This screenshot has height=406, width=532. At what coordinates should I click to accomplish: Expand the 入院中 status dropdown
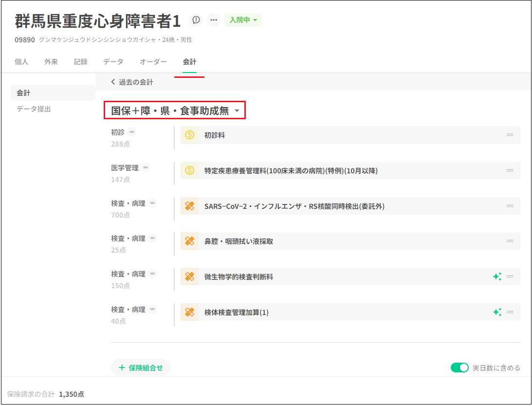pyautogui.click(x=243, y=20)
